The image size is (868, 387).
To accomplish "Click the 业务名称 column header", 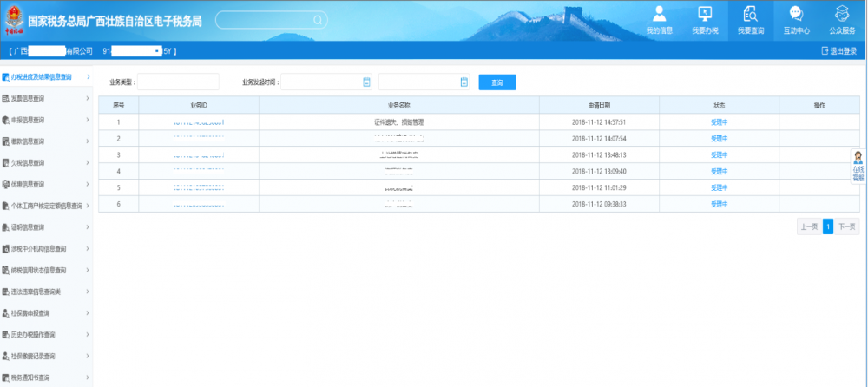I will (398, 105).
